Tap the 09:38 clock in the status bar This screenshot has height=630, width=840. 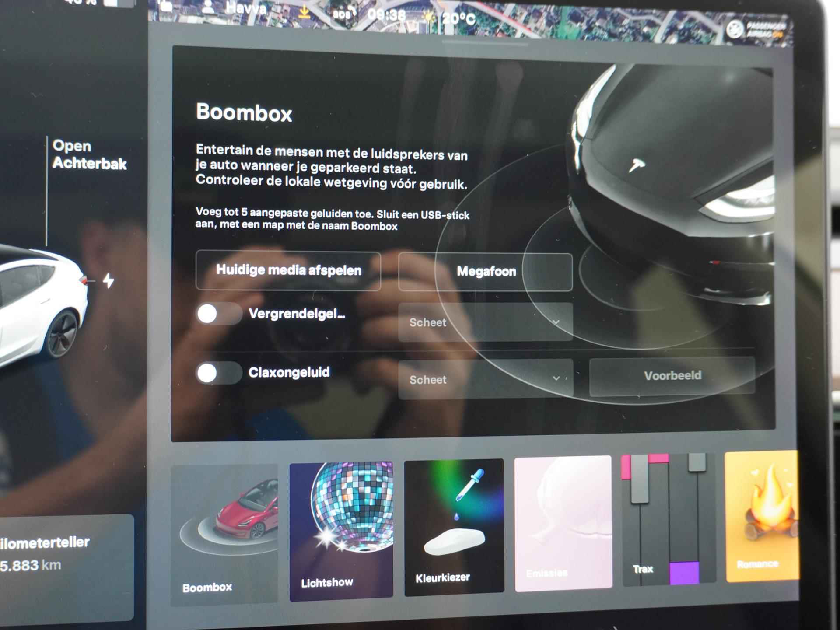coord(386,15)
